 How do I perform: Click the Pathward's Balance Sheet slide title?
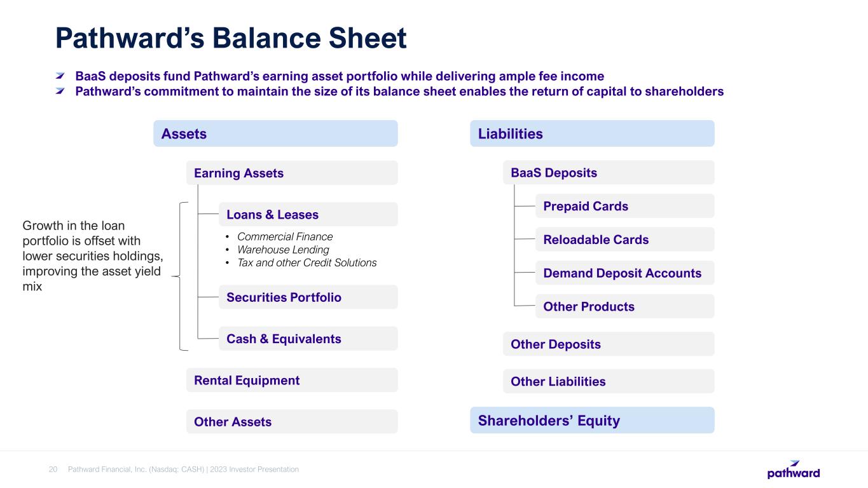click(x=231, y=39)
